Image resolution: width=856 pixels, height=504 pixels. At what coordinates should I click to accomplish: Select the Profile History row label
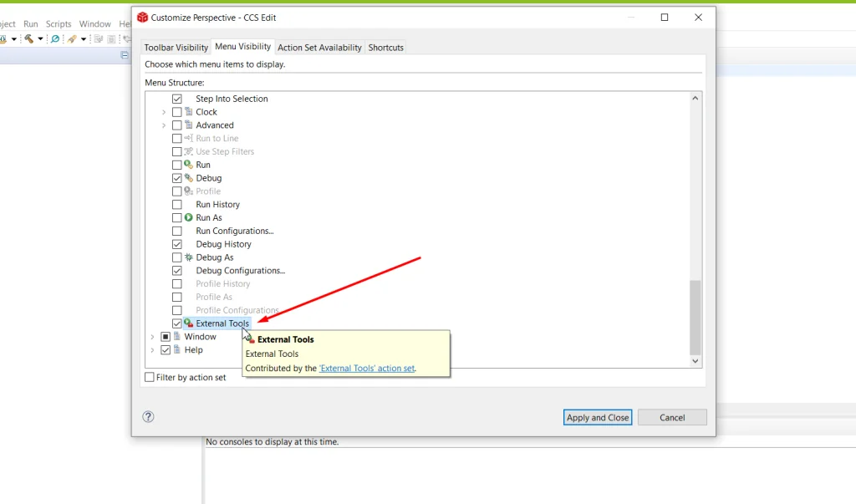click(222, 283)
